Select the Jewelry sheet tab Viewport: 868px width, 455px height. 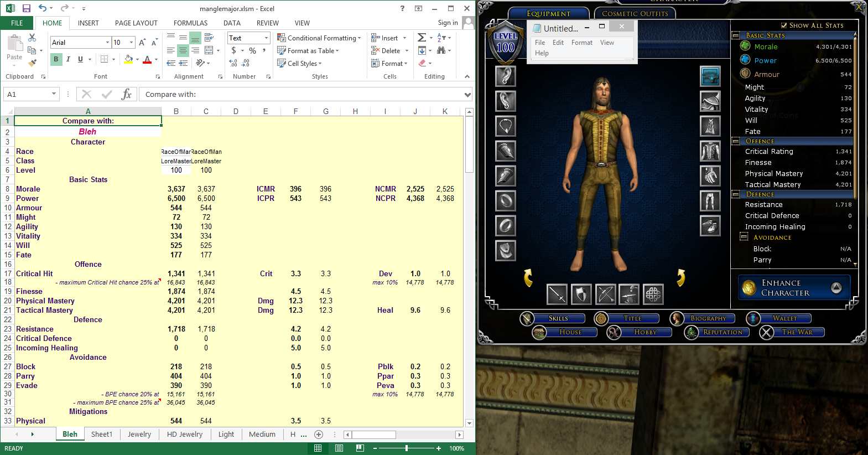[x=139, y=434]
